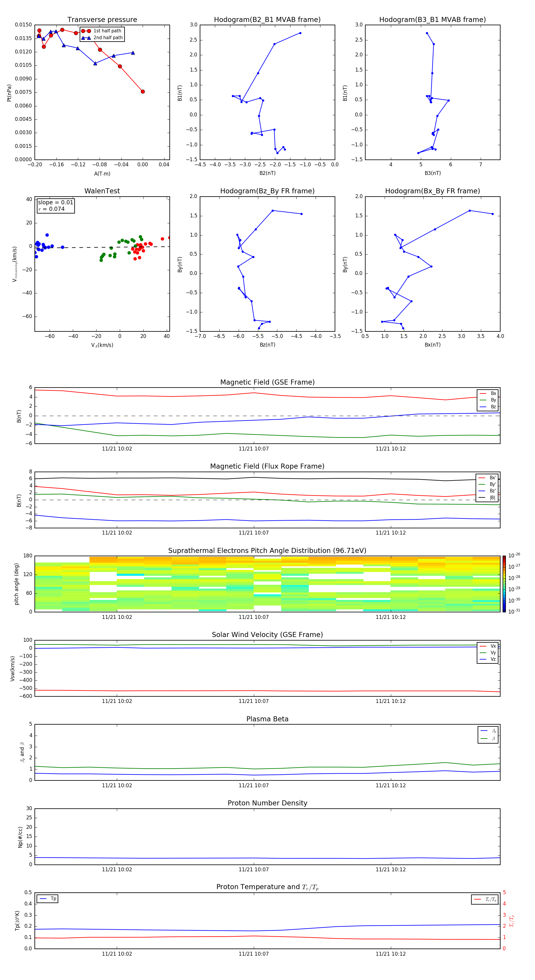Click the Bx entry in GSE legend
Image resolution: width=535 pixels, height=980 pixels.
tap(488, 393)
